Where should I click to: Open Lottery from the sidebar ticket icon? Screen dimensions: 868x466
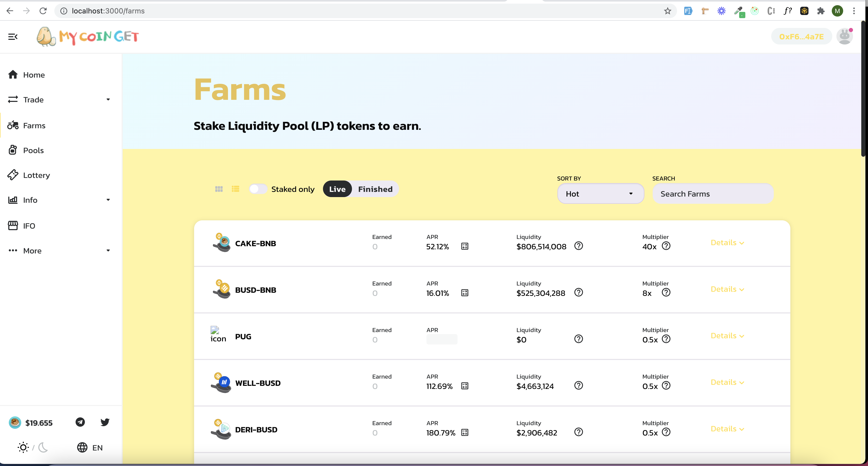click(13, 175)
